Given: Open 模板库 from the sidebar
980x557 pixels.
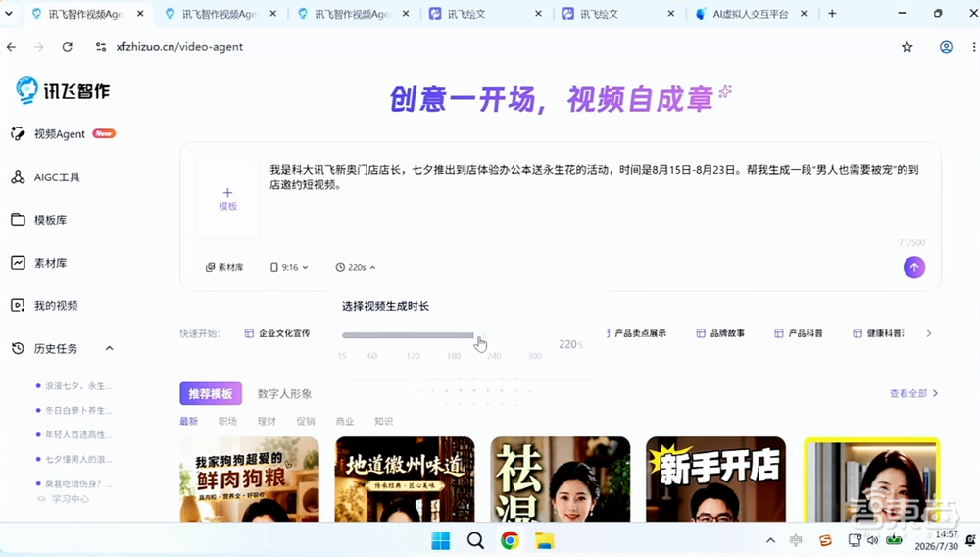Looking at the screenshot, I should coord(39,220).
